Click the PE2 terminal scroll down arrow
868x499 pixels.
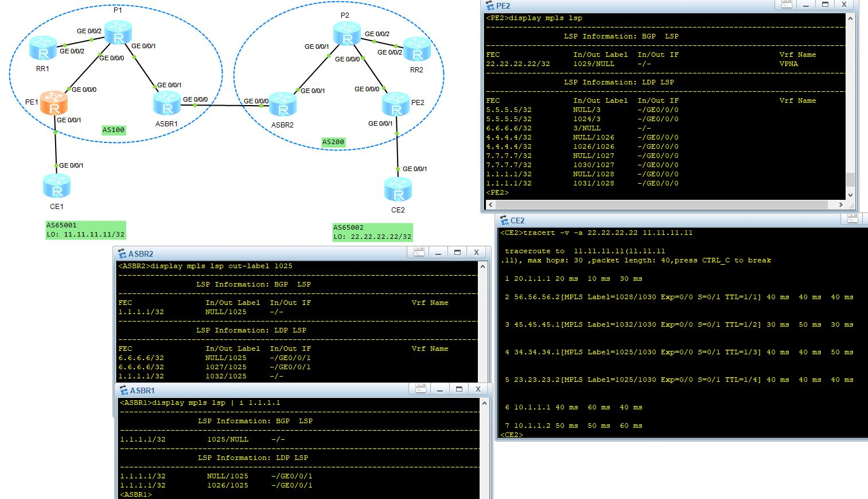[850, 195]
